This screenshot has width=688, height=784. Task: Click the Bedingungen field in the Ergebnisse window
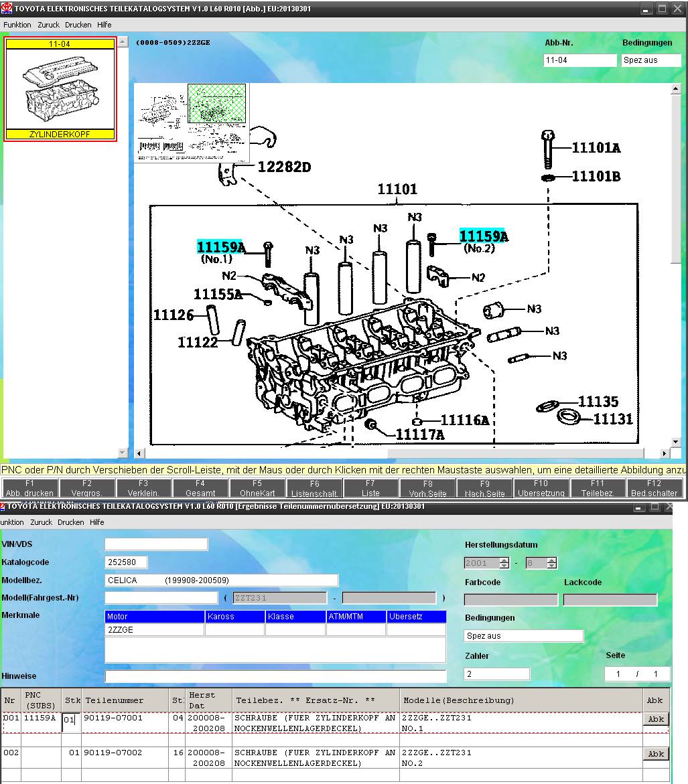click(x=523, y=636)
